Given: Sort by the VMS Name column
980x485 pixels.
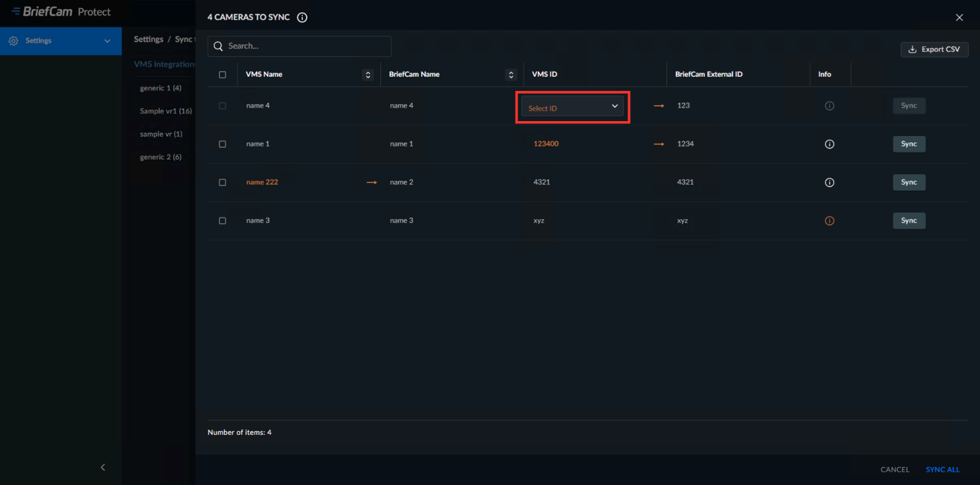Looking at the screenshot, I should pyautogui.click(x=368, y=75).
